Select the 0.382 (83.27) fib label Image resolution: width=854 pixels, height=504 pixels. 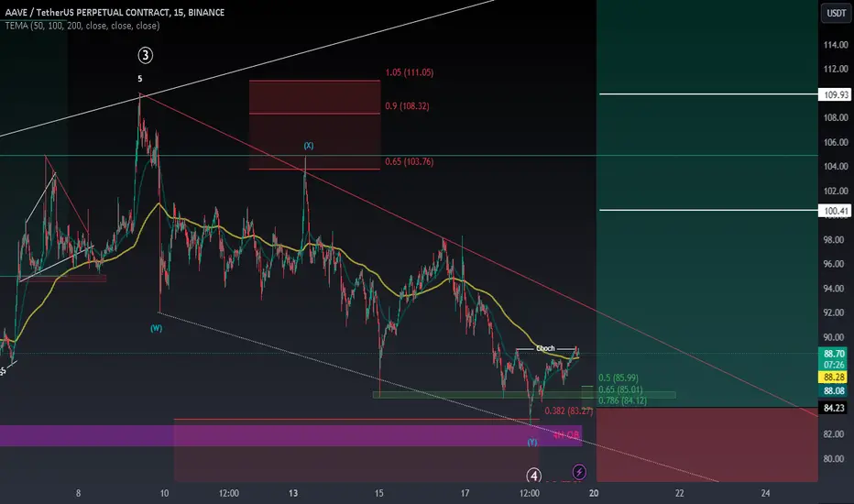pos(569,411)
